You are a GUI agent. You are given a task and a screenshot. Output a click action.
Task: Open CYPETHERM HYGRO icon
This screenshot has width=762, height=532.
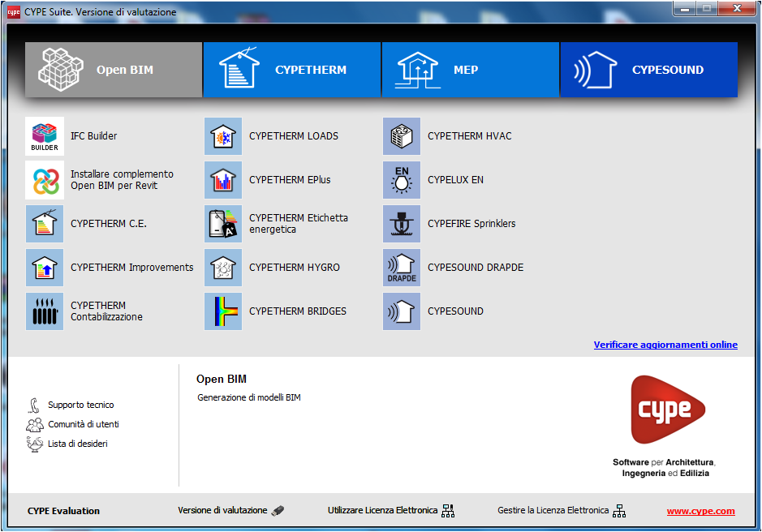(223, 268)
